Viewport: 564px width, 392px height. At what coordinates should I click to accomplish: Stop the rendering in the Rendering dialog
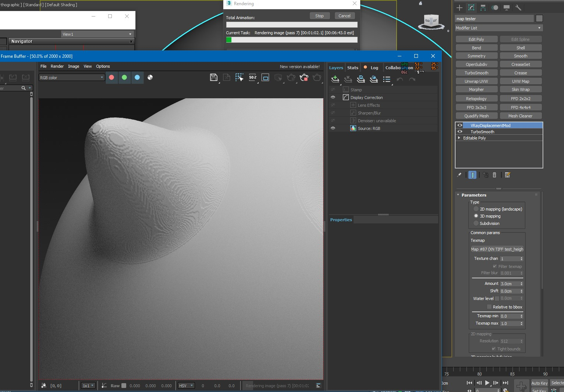(319, 16)
